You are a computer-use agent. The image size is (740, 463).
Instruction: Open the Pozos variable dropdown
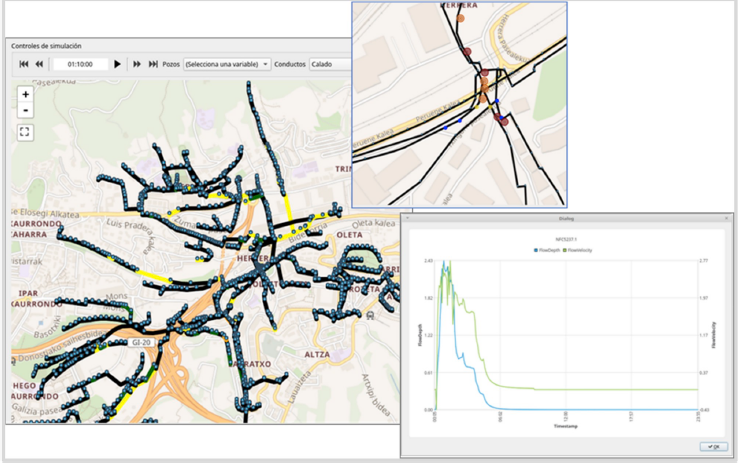[227, 64]
